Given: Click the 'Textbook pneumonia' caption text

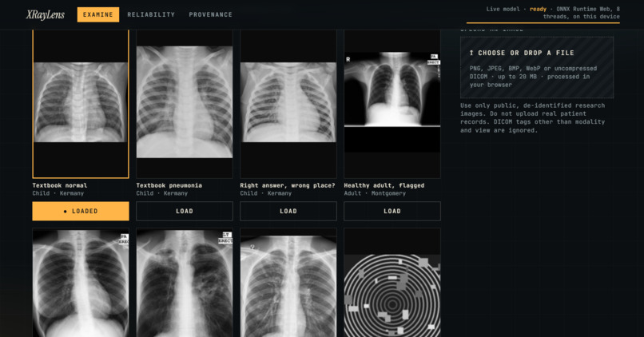Looking at the screenshot, I should pos(169,185).
